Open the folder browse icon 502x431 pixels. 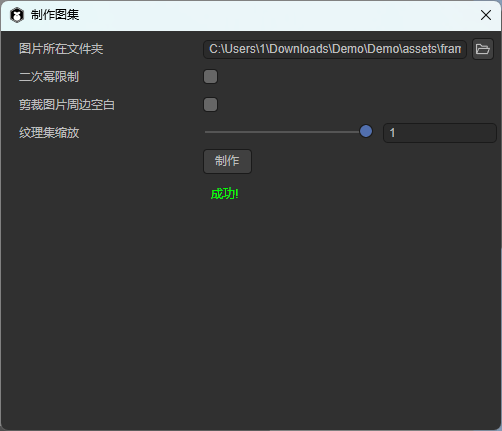point(483,49)
